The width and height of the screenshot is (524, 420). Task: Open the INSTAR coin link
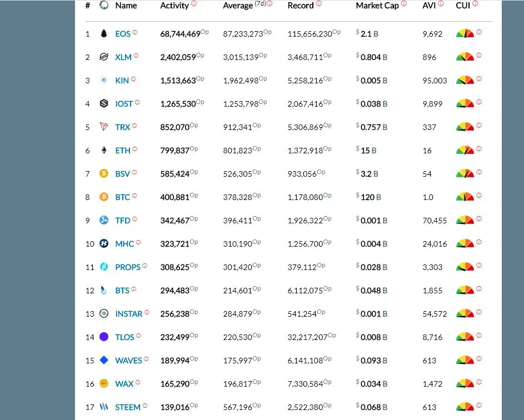(x=129, y=314)
